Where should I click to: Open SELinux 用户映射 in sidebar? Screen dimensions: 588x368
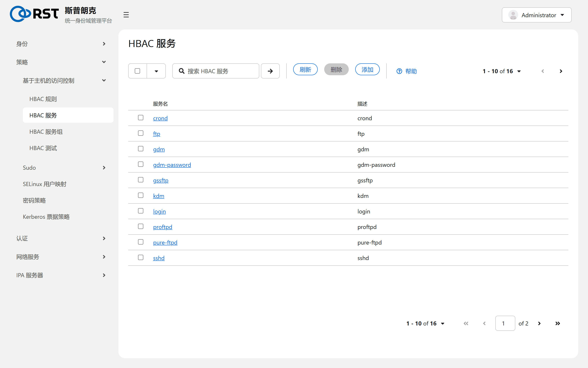click(x=65, y=184)
